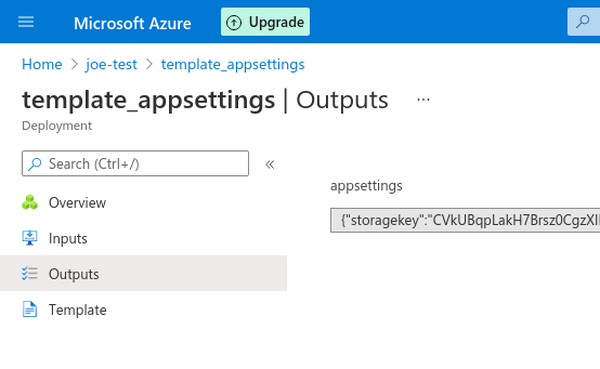
Task: Open the hamburger portal menu
Action: click(x=26, y=22)
